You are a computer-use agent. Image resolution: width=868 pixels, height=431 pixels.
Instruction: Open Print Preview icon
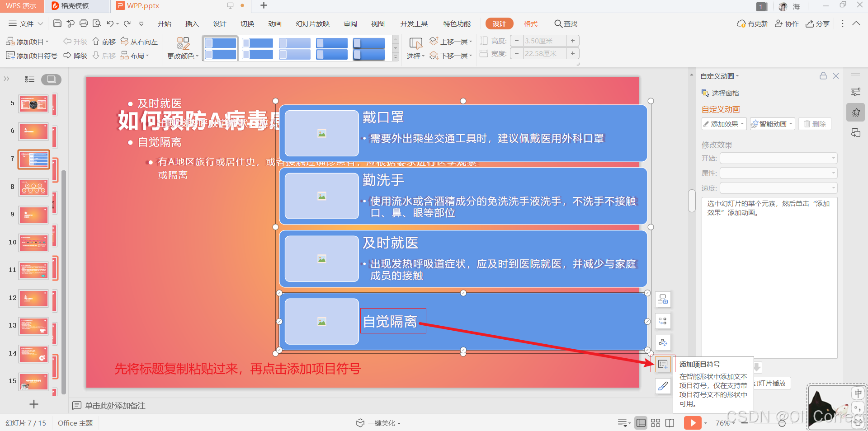point(97,23)
